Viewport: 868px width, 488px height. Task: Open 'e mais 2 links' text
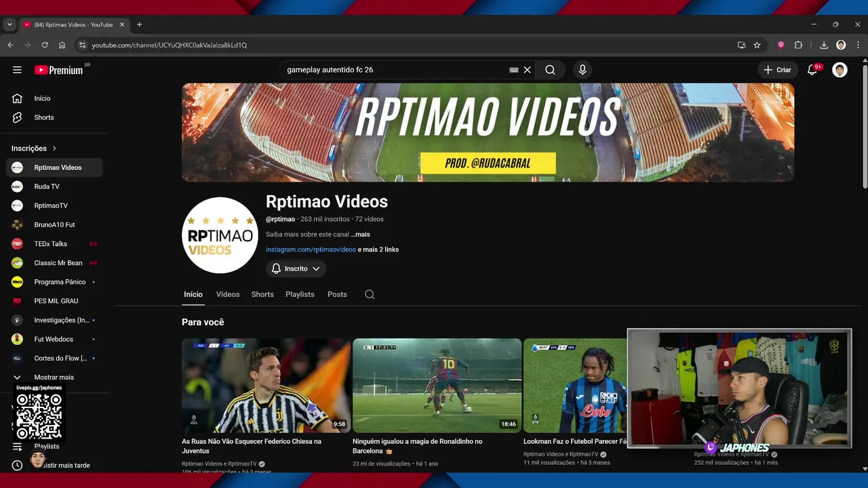(378, 249)
